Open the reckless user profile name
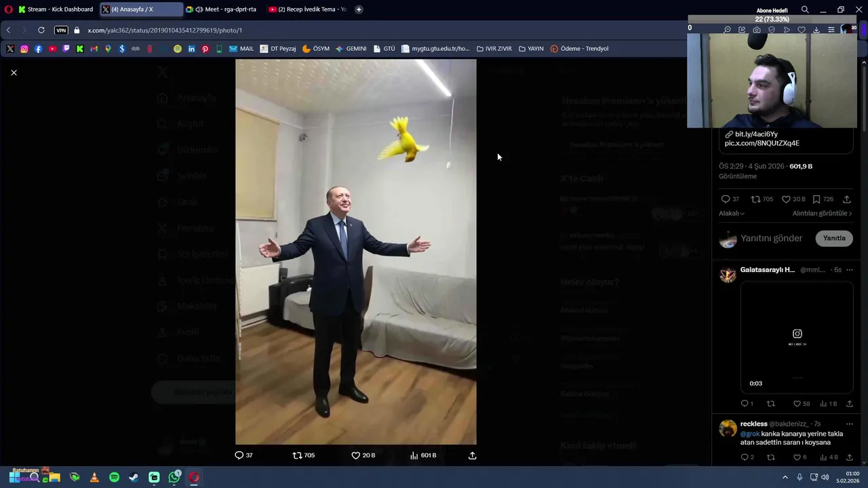Viewport: 868px width, 488px height. click(x=753, y=424)
